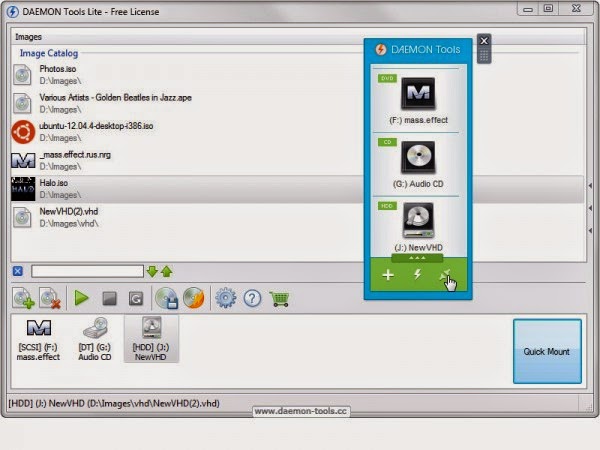
Task: Click the Quick Mount button
Action: click(x=547, y=351)
